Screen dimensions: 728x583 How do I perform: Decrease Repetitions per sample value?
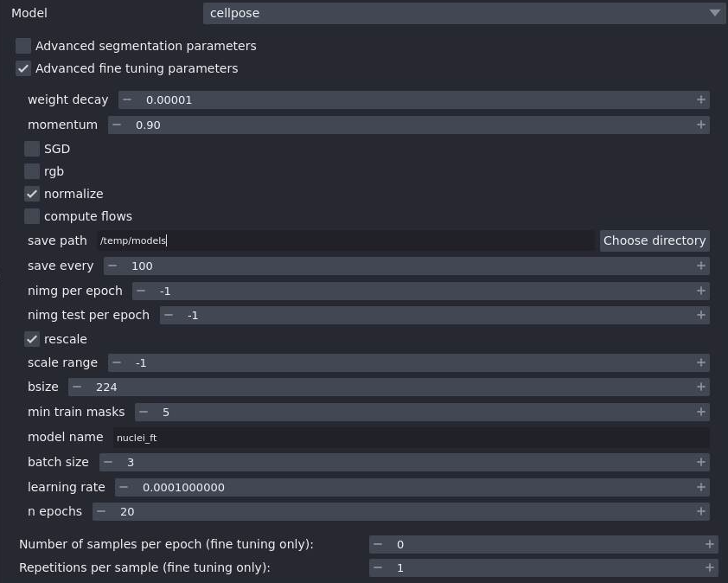[x=378, y=567]
